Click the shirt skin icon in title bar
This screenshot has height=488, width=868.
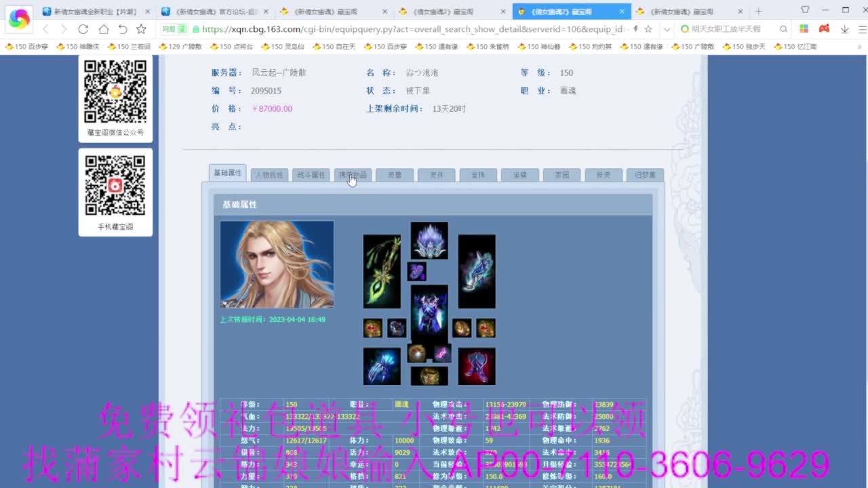coord(805,9)
